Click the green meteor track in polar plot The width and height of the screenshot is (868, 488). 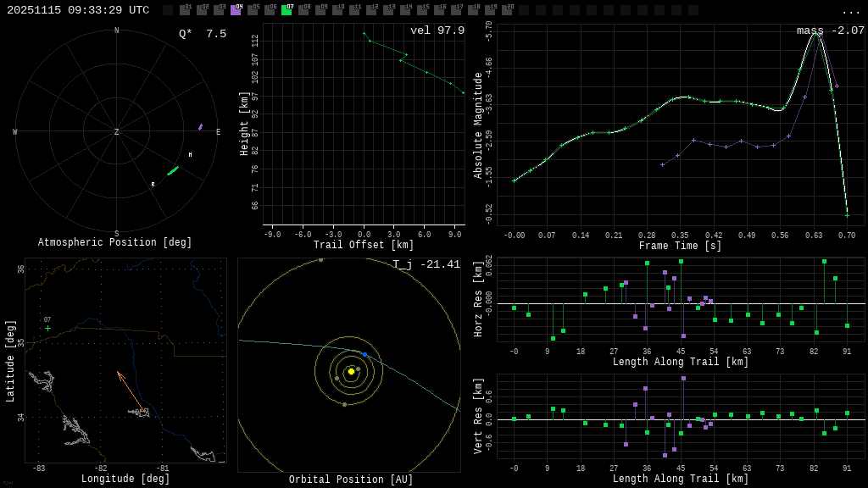point(173,171)
